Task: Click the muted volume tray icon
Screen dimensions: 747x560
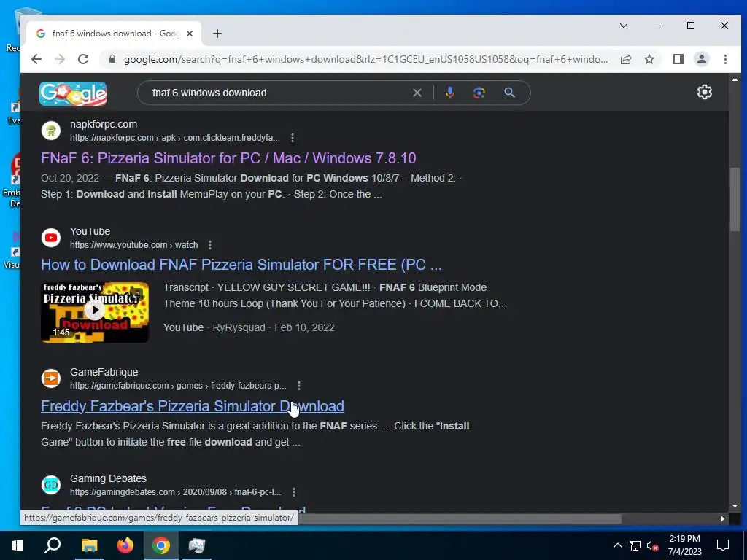Action: (652, 545)
